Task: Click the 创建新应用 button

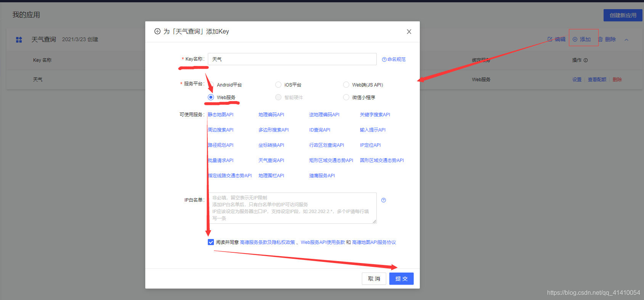Action: coord(623,15)
